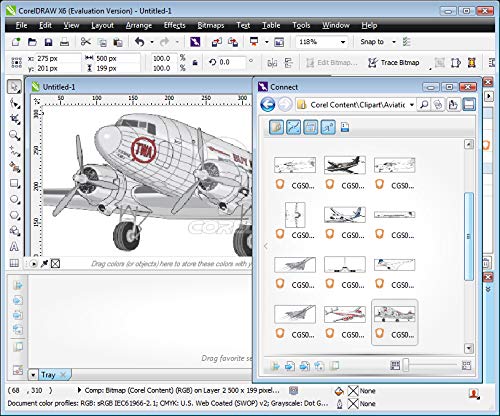This screenshot has width=500, height=416.
Task: Click the Edit Bitmap button
Action: click(x=332, y=63)
